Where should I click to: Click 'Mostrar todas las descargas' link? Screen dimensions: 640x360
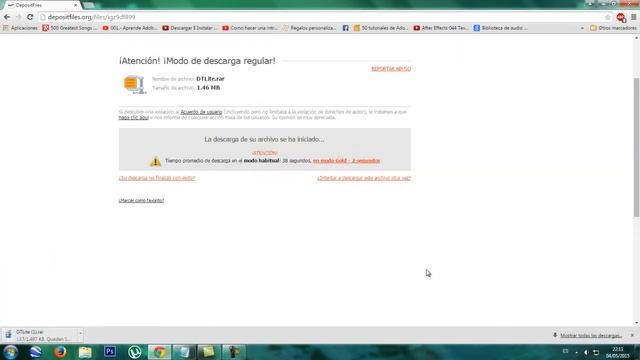(x=591, y=336)
